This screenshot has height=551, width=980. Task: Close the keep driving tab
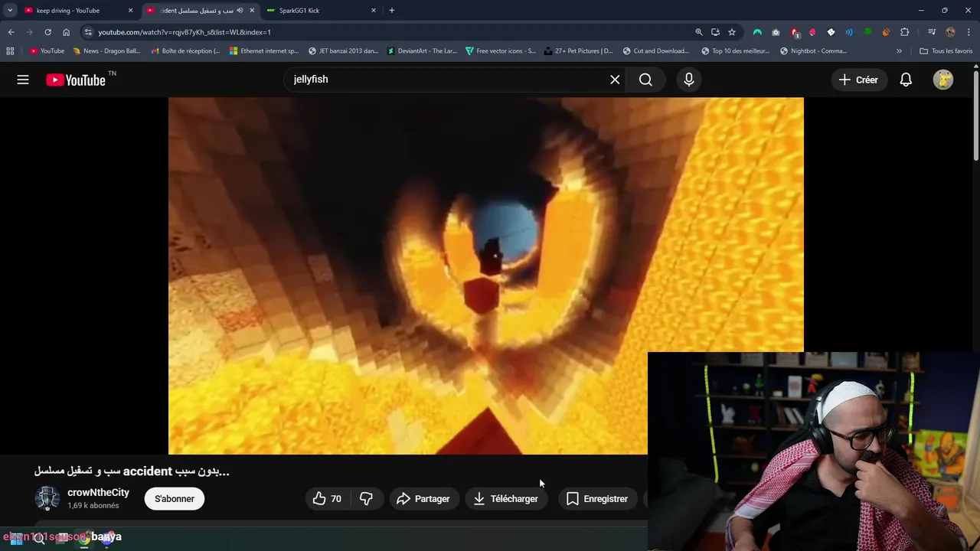point(130,11)
